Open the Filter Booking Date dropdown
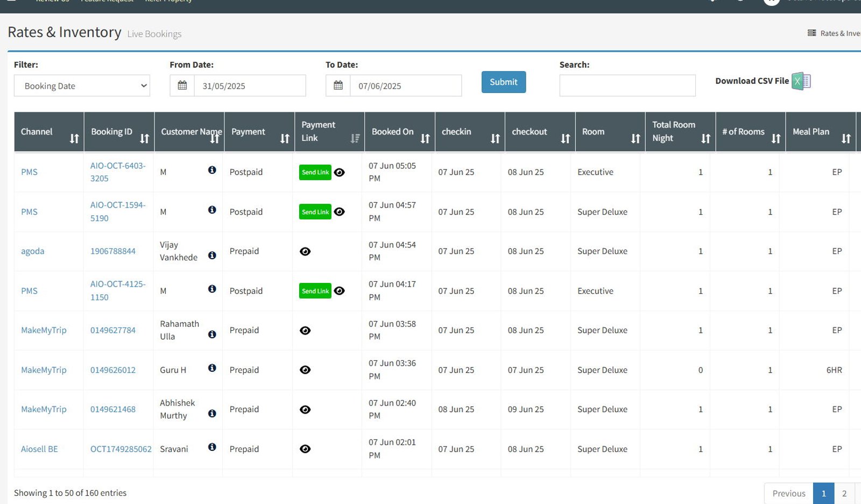This screenshot has height=504, width=861. click(82, 86)
